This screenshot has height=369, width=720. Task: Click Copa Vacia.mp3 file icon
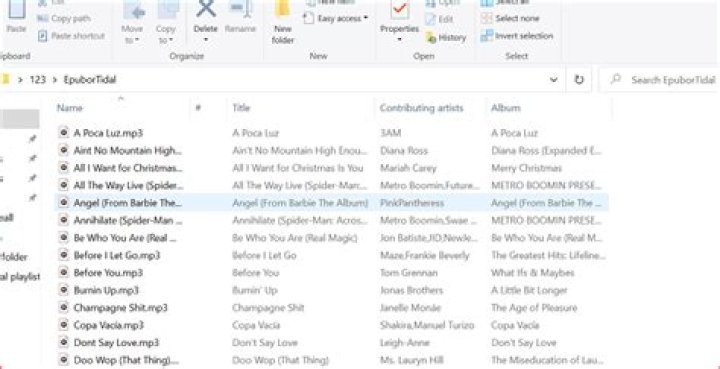pos(64,324)
